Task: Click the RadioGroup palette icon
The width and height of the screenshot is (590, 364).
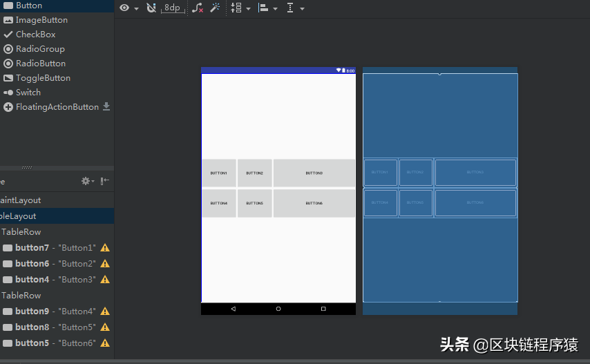Action: (8, 49)
